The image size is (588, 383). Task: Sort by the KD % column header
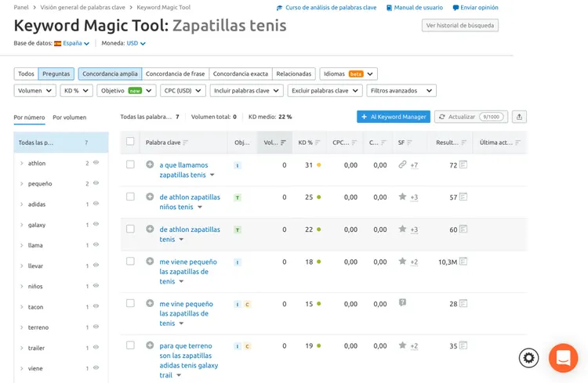point(310,143)
